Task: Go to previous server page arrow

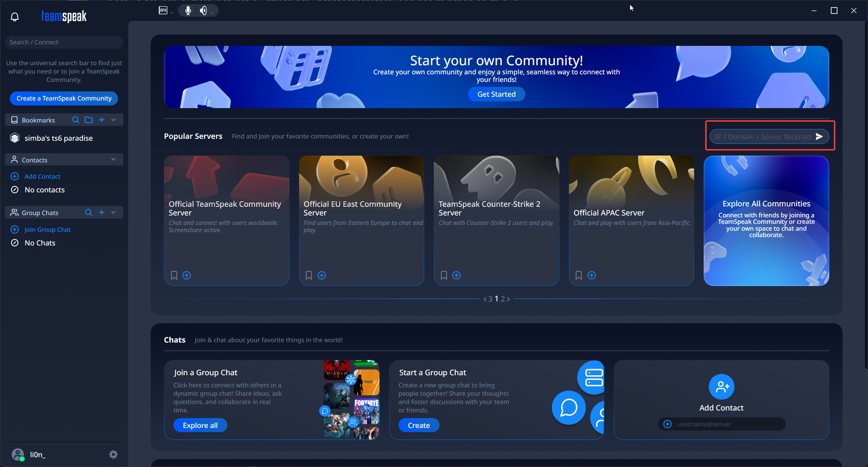Action: (485, 299)
